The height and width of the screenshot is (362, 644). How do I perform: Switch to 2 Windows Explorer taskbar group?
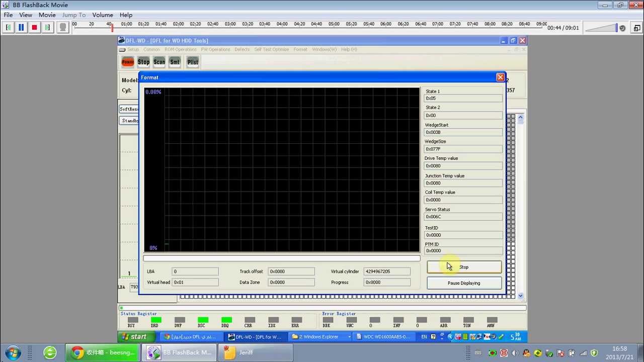pos(320,337)
